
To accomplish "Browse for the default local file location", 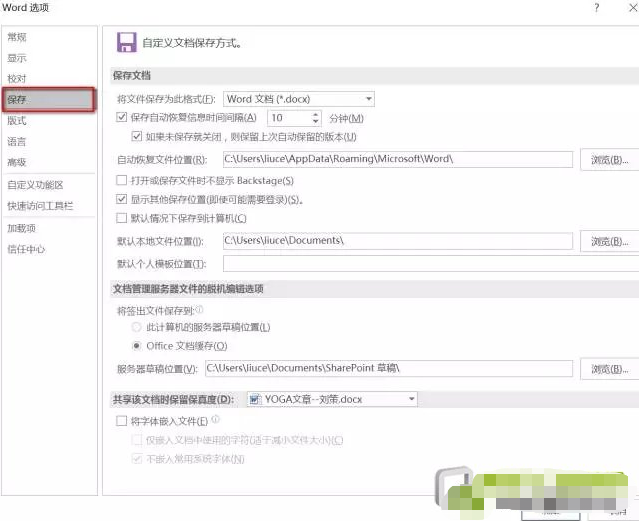I will 609,242.
